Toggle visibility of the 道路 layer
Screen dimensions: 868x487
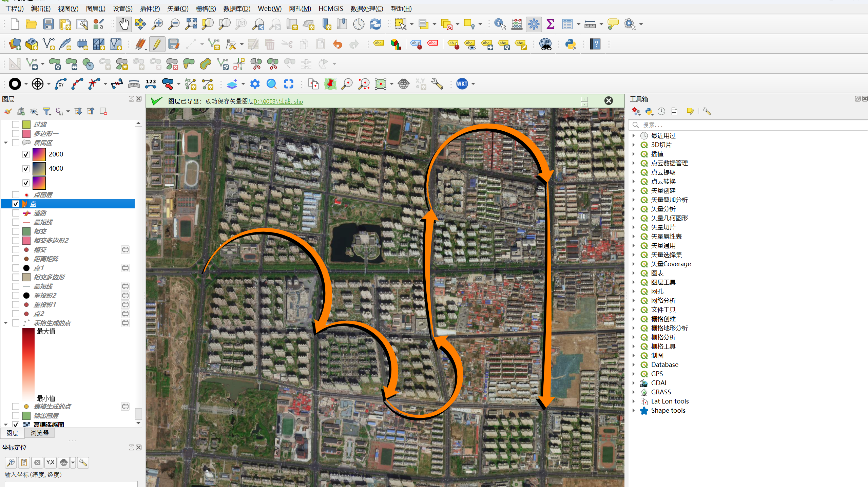tap(16, 213)
